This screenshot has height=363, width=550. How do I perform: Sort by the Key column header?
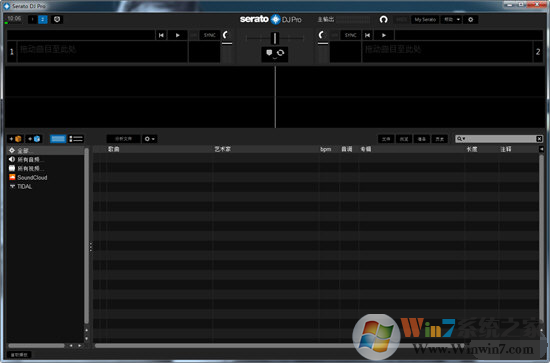point(347,149)
